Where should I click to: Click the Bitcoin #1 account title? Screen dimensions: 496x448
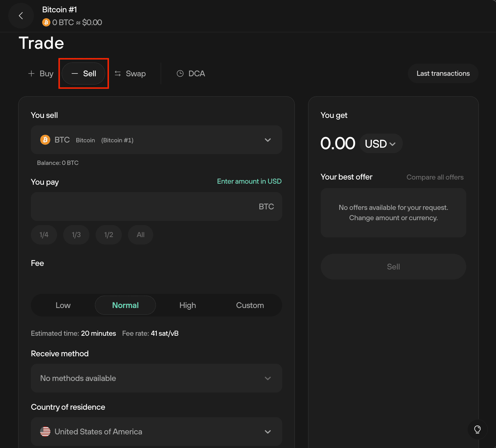pos(60,10)
